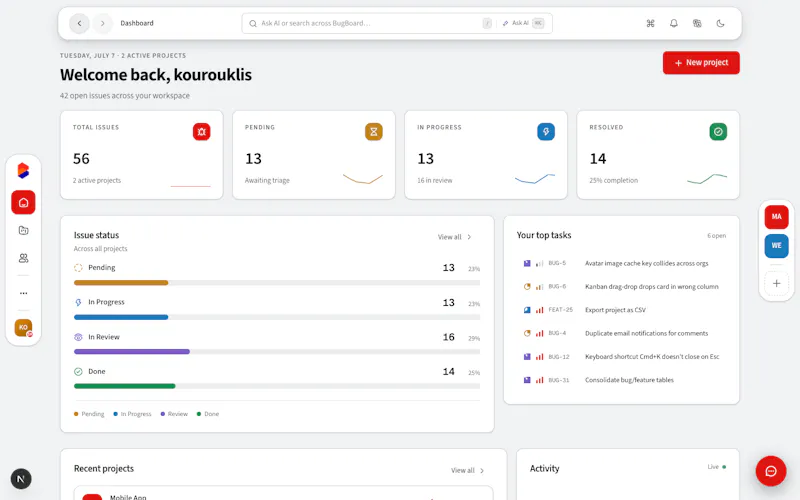800x500 pixels.
Task: Click the Pending status row label
Action: (102, 267)
